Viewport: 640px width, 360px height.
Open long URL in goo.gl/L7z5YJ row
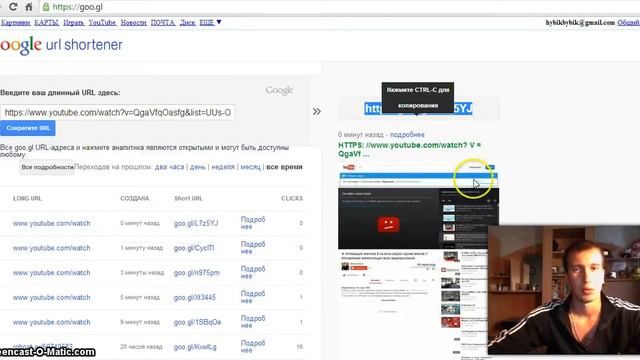pos(51,223)
